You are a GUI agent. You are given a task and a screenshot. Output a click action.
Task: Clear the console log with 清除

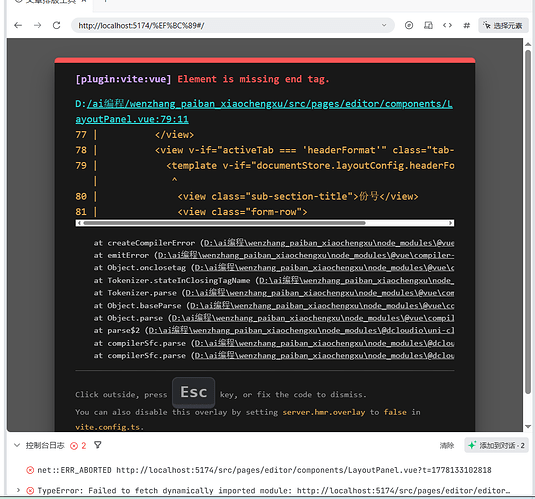(x=447, y=445)
